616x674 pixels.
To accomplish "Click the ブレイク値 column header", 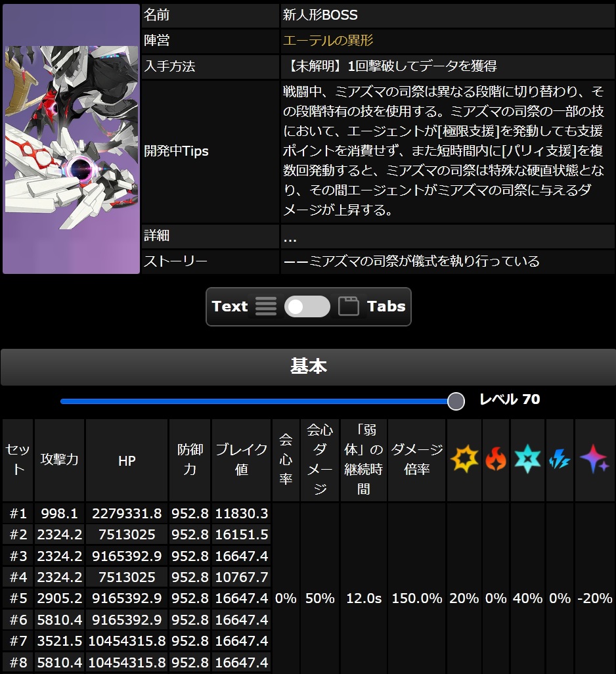I will click(x=242, y=460).
